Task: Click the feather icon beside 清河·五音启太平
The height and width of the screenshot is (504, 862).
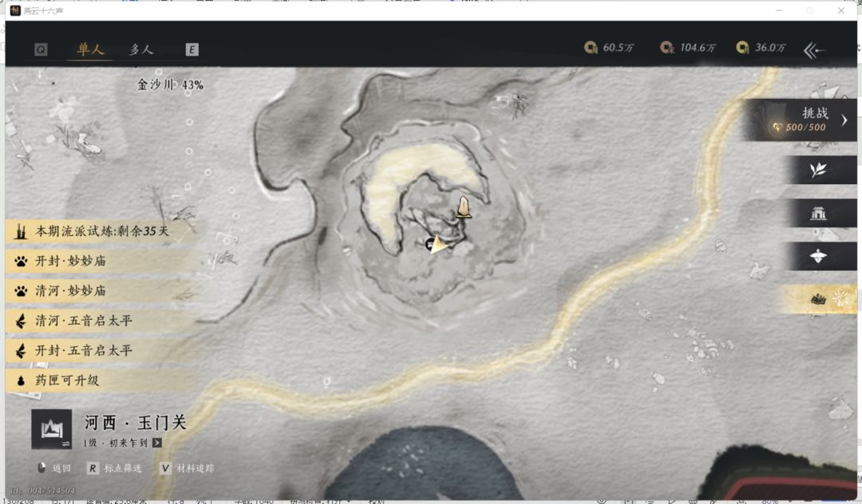Action: point(21,321)
